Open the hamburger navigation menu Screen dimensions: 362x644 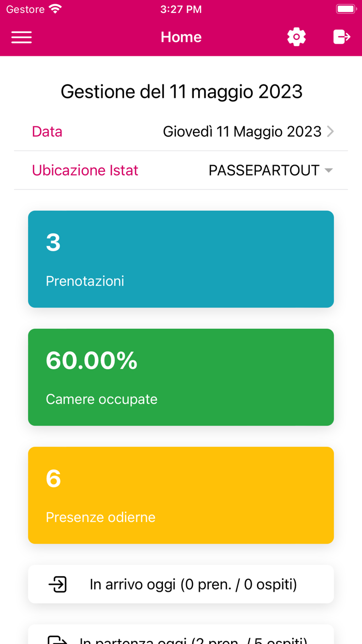pos(21,37)
